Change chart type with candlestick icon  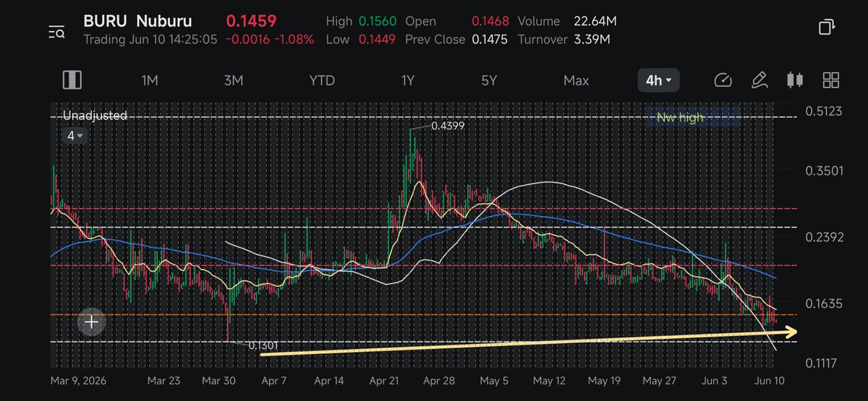795,80
